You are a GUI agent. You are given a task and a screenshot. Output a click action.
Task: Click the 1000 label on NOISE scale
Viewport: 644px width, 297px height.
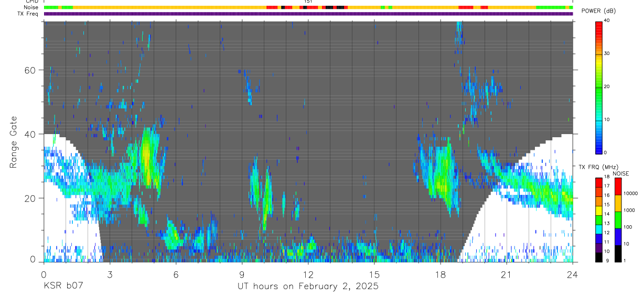pos(629,210)
